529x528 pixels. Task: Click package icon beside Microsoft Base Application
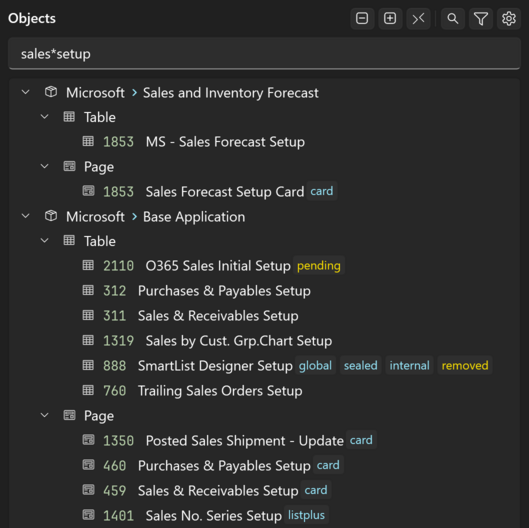point(51,216)
